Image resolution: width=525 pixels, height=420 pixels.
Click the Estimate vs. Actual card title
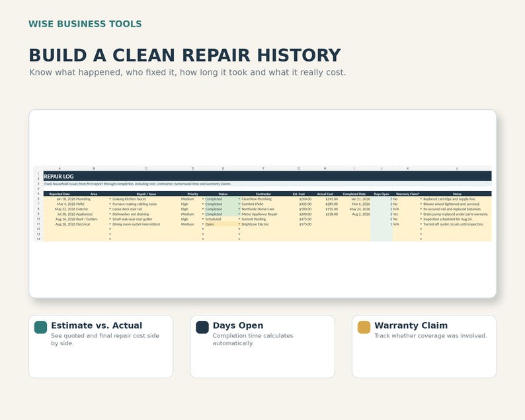click(97, 325)
